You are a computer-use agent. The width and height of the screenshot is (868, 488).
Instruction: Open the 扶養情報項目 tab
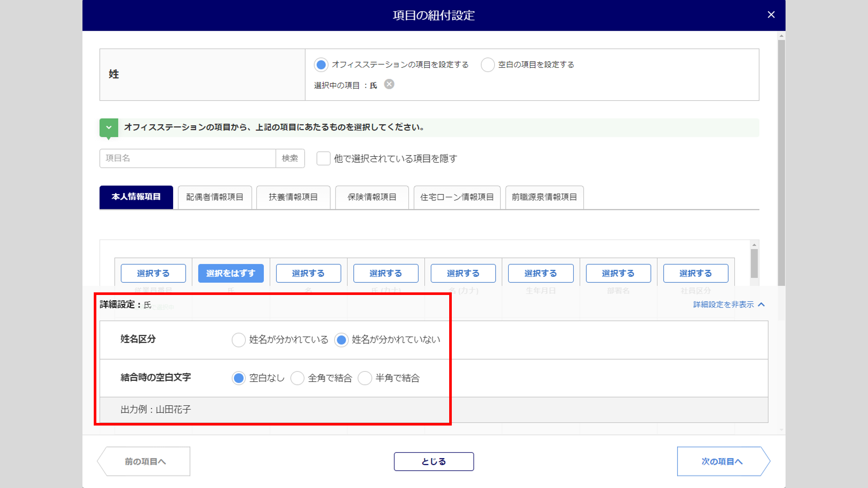click(x=293, y=197)
